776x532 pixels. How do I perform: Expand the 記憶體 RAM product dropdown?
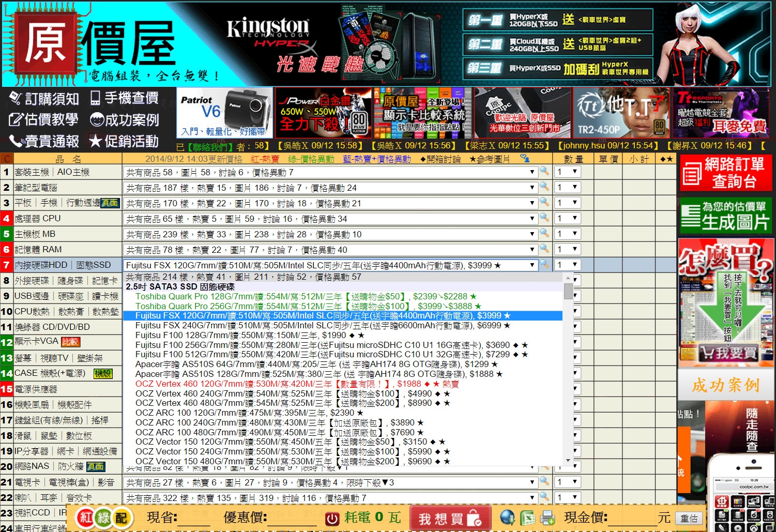331,249
